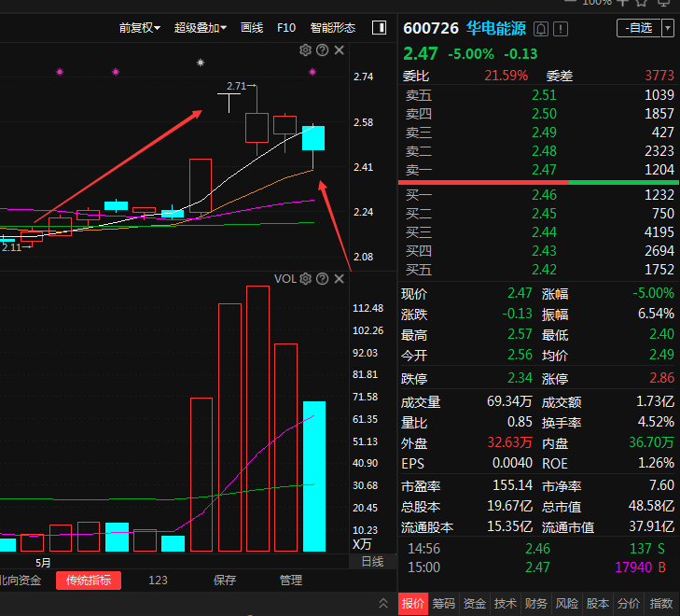This screenshot has height=616, width=680.
Task: Expand the arrow next to -自选
Action: tap(668, 28)
